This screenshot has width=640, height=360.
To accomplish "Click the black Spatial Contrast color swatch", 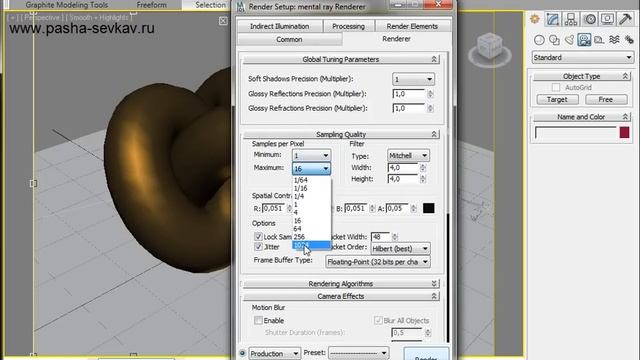I will (x=429, y=209).
